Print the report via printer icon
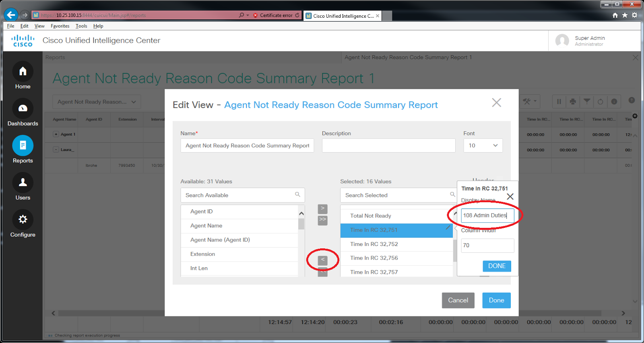Viewport: 644px width, 343px height. 573,101
